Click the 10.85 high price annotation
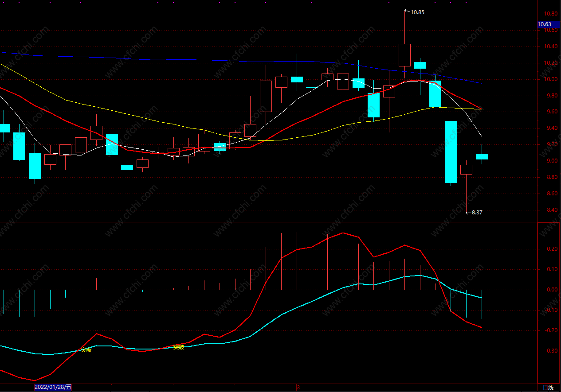This screenshot has width=561, height=392. 417,12
